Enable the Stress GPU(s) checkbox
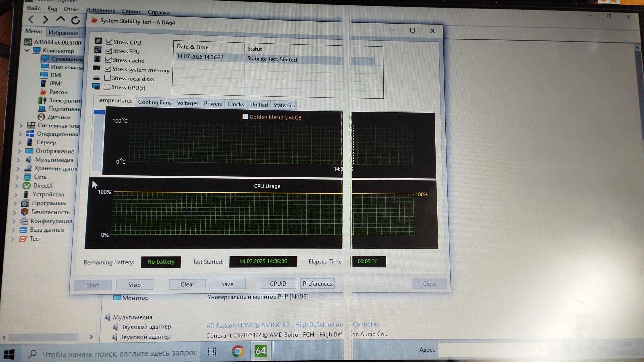The width and height of the screenshot is (644, 362). [107, 87]
